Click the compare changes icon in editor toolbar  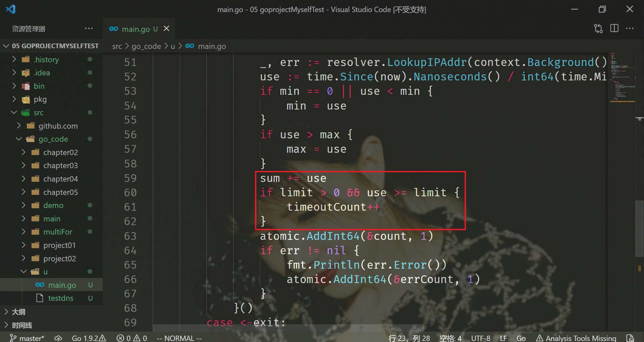pyautogui.click(x=598, y=28)
